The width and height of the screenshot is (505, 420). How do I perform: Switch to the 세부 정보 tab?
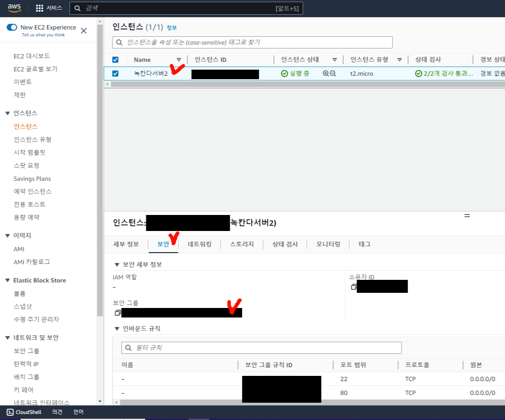point(126,244)
